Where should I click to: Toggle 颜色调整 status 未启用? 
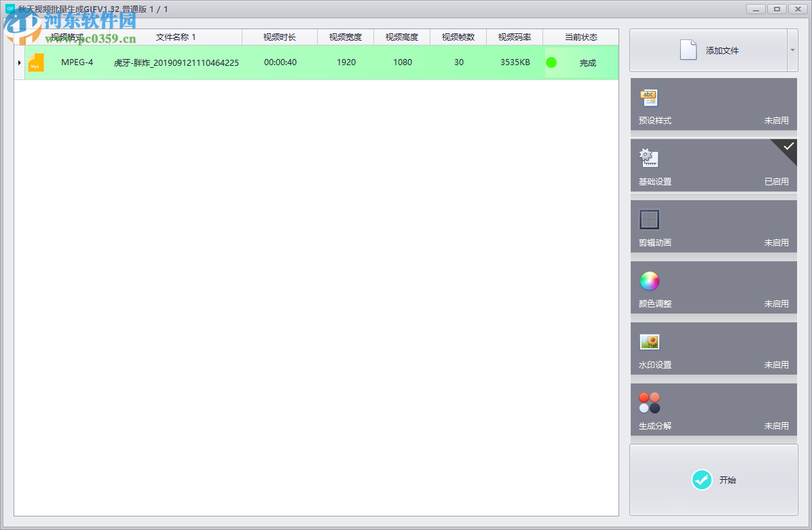(776, 304)
